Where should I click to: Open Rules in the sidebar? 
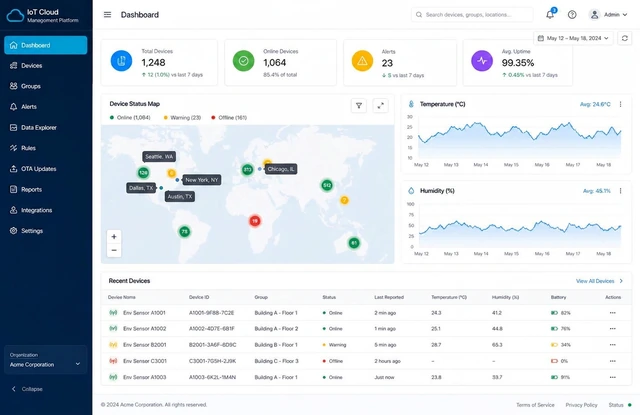coord(45,148)
